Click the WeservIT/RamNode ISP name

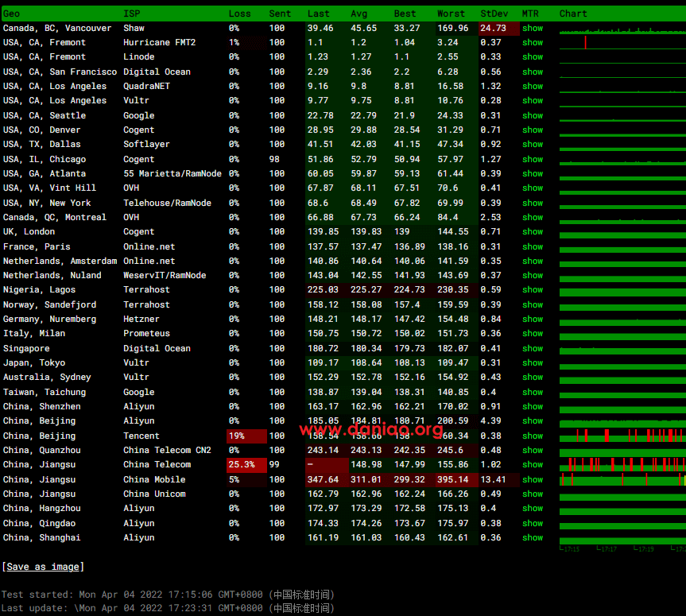coord(165,275)
